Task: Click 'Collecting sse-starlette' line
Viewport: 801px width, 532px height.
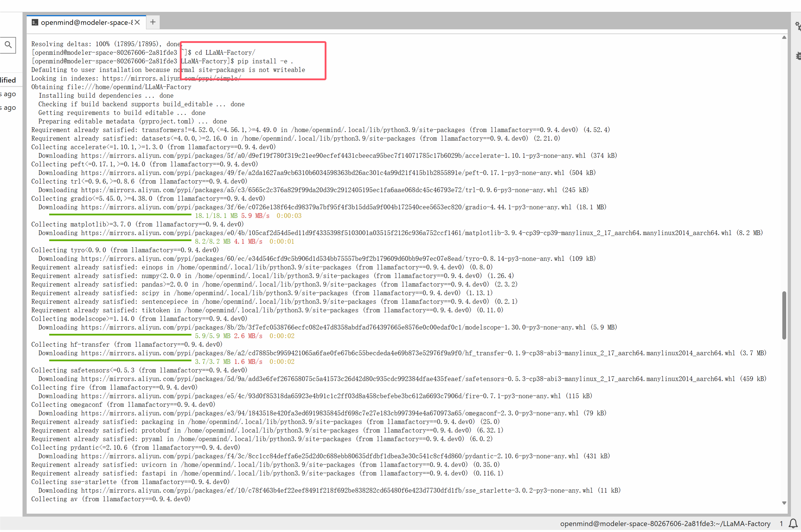Action: click(130, 482)
